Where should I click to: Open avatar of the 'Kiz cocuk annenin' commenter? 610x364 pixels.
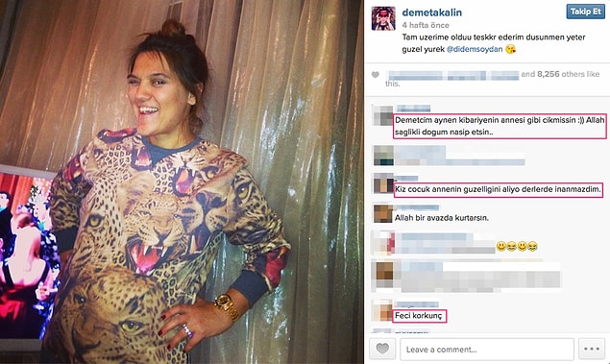click(x=383, y=183)
